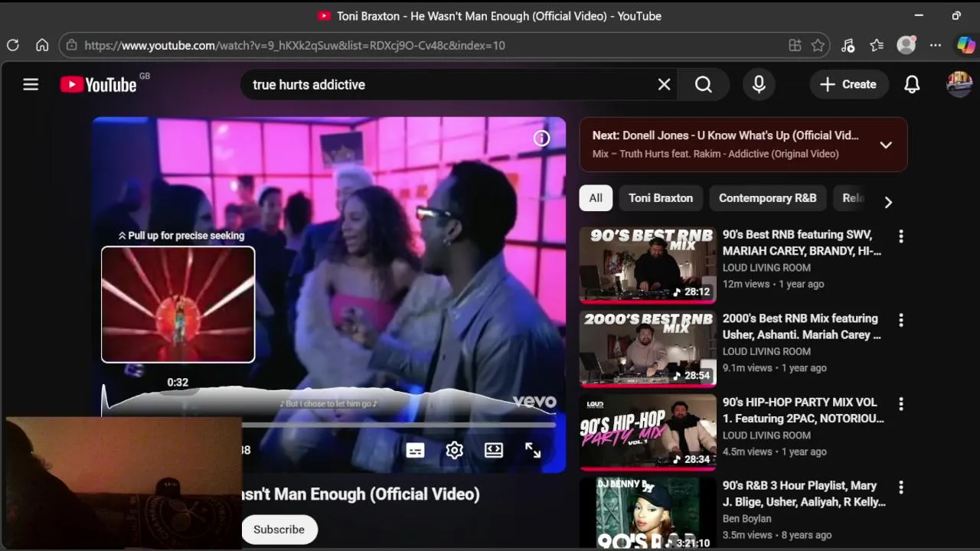Subscribe to the channel
Screen dimensions: 980x551
[279, 530]
